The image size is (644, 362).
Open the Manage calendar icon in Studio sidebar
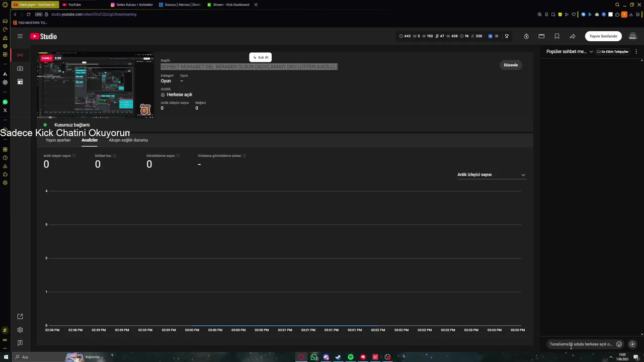(20, 81)
